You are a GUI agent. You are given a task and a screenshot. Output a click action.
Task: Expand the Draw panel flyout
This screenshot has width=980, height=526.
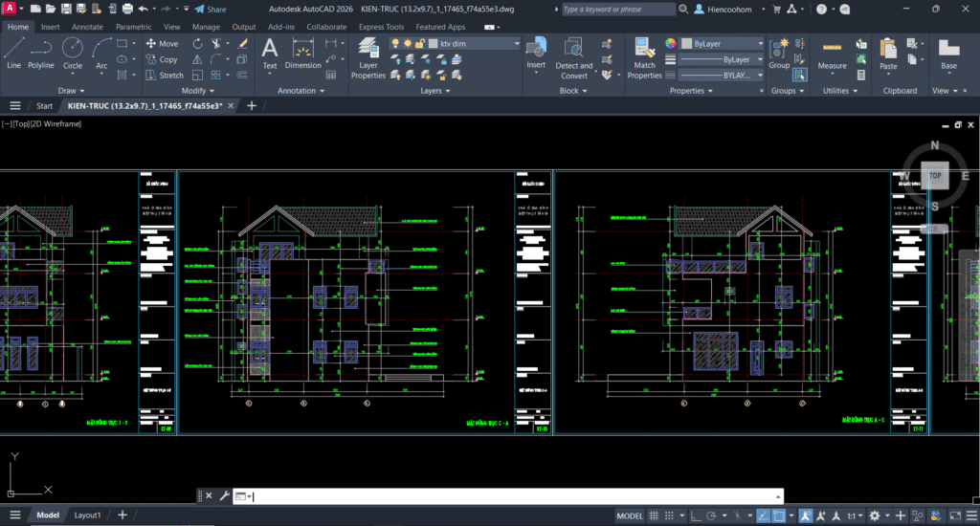point(71,91)
